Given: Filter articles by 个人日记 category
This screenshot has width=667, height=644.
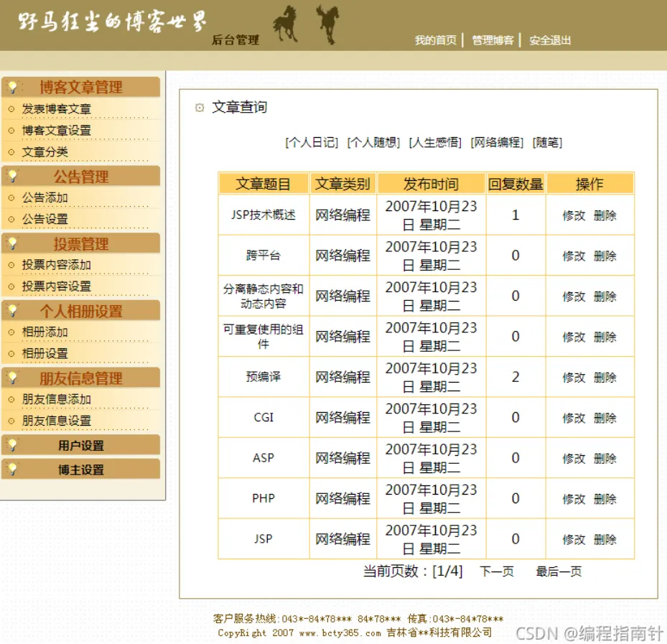Looking at the screenshot, I should pos(312,142).
